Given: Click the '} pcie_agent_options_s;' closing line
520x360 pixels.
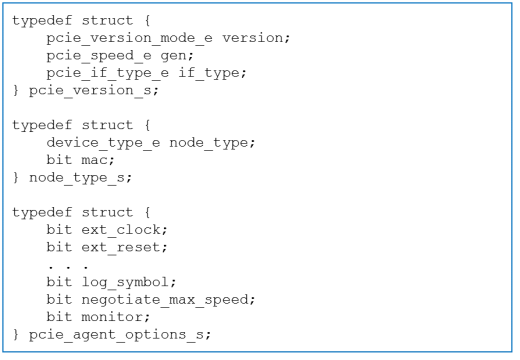Looking at the screenshot, I should pos(112,335).
